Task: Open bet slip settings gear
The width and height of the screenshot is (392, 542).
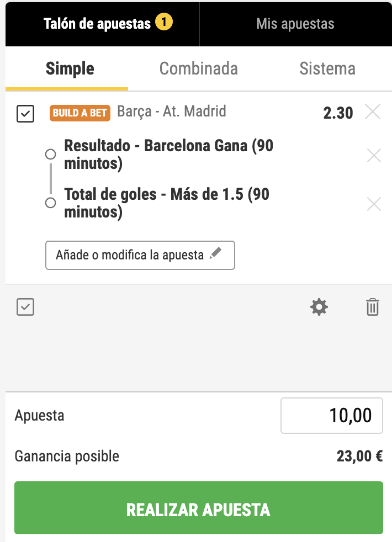Action: click(x=319, y=307)
